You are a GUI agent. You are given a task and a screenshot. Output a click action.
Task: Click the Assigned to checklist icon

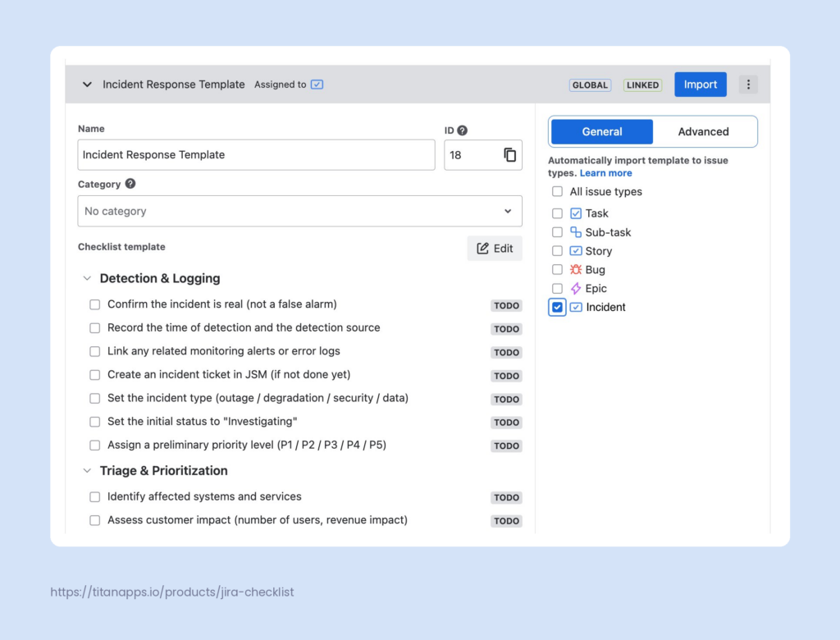[317, 85]
